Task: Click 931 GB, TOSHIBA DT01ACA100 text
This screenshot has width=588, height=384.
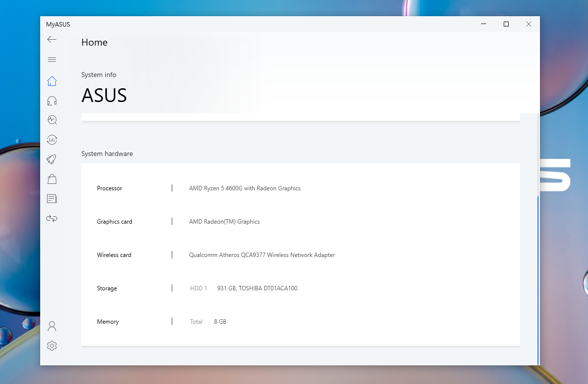Action: coord(257,288)
